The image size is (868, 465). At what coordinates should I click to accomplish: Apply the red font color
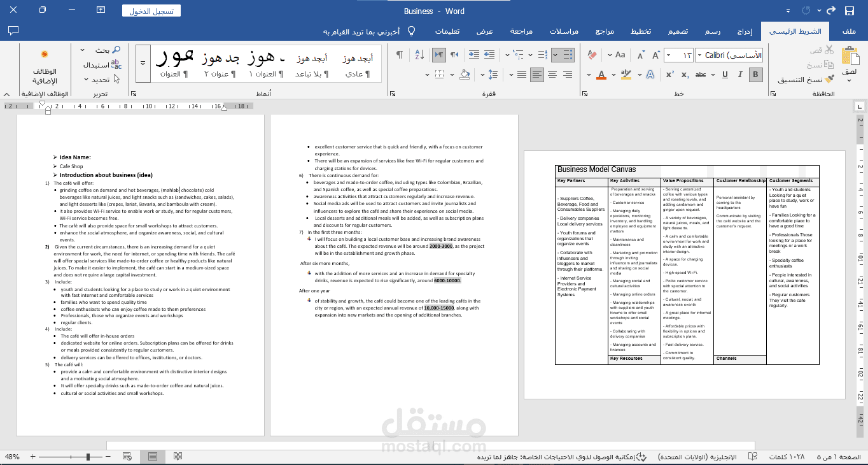601,75
